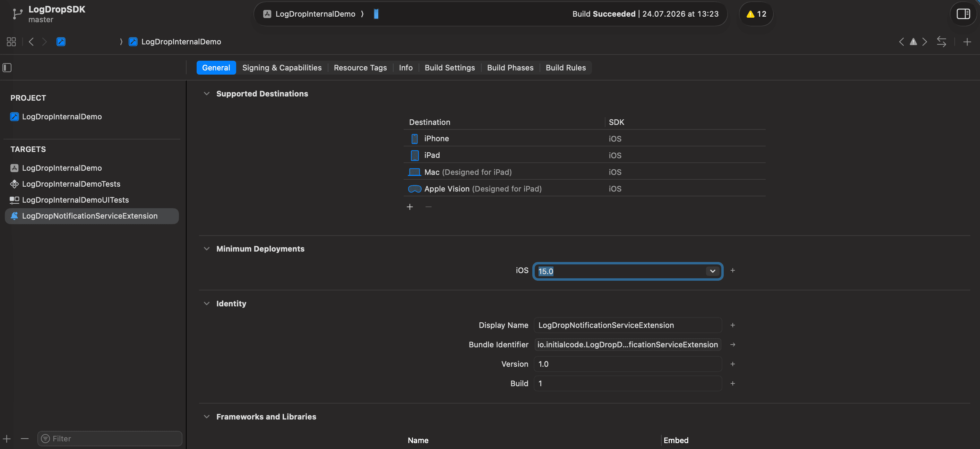Open the Build Settings tab
Image resolution: width=980 pixels, height=449 pixels.
(450, 68)
